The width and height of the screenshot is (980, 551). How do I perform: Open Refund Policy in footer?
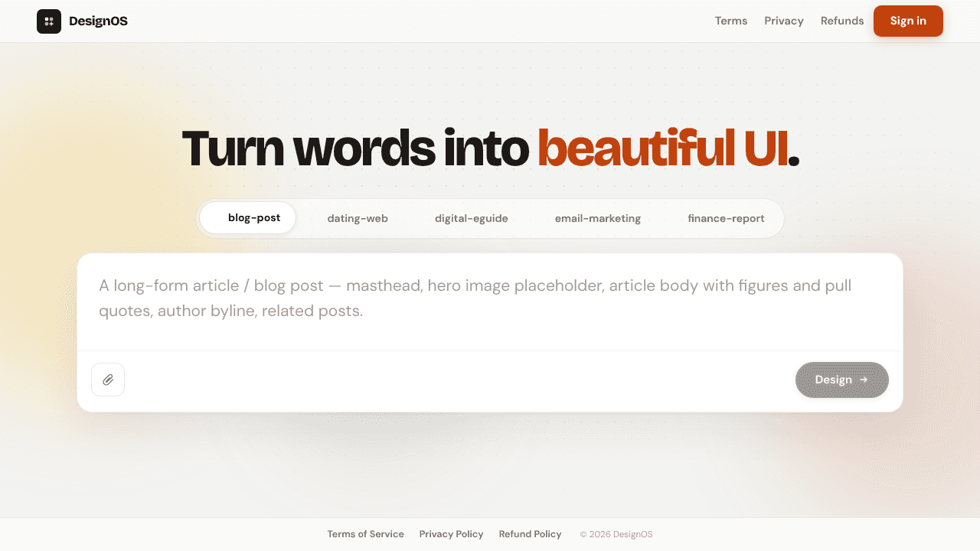point(530,534)
